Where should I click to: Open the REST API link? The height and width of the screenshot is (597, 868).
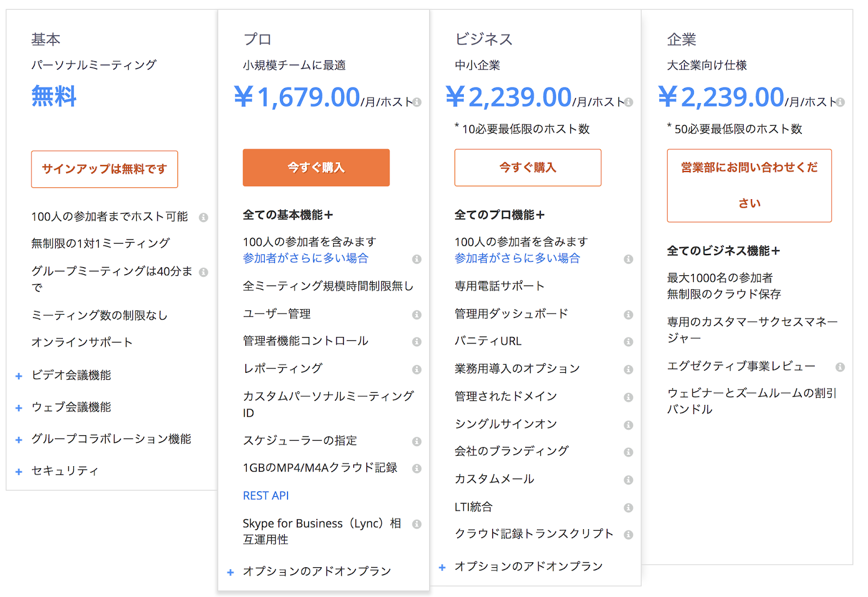tap(266, 496)
